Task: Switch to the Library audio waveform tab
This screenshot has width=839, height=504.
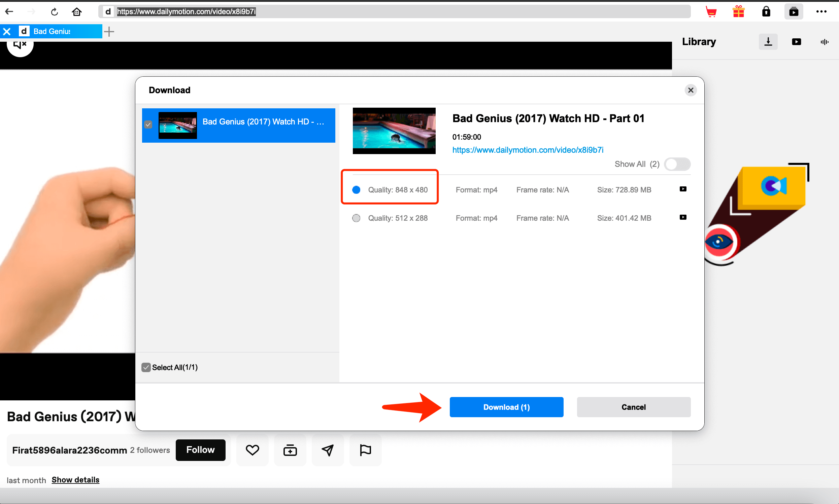Action: pos(824,42)
